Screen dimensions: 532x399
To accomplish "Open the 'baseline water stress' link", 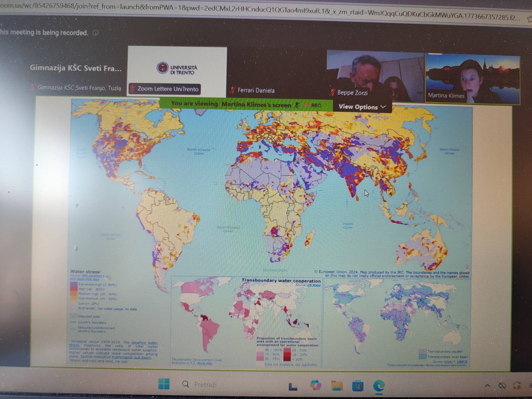I will point(144,342).
